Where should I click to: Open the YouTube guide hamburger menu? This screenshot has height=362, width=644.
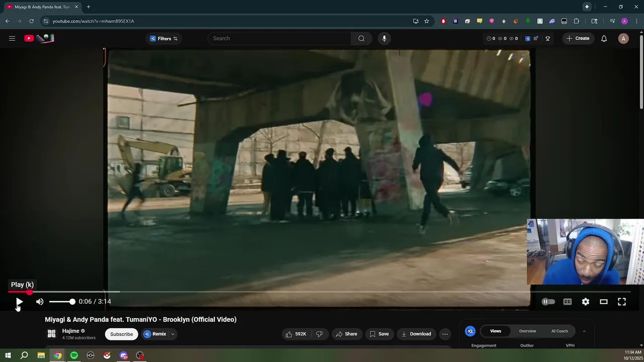pyautogui.click(x=12, y=38)
